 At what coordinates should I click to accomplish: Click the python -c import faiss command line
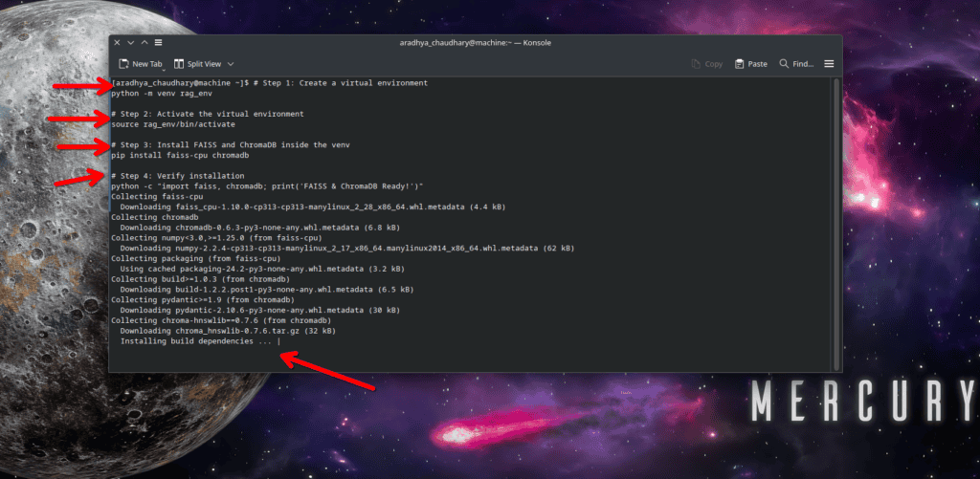tap(268, 186)
